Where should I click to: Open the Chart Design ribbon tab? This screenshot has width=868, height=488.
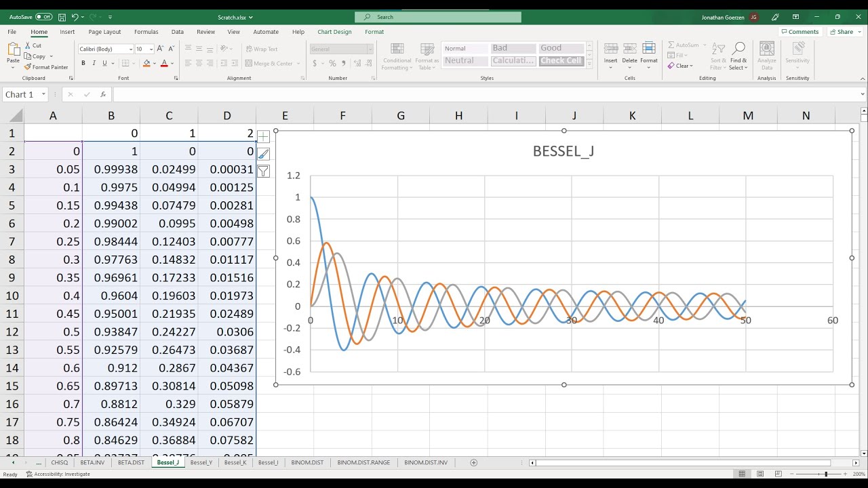(x=334, y=32)
